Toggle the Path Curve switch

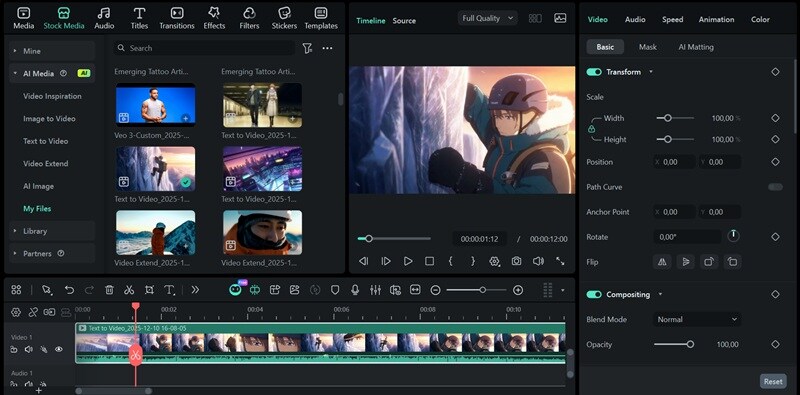776,187
